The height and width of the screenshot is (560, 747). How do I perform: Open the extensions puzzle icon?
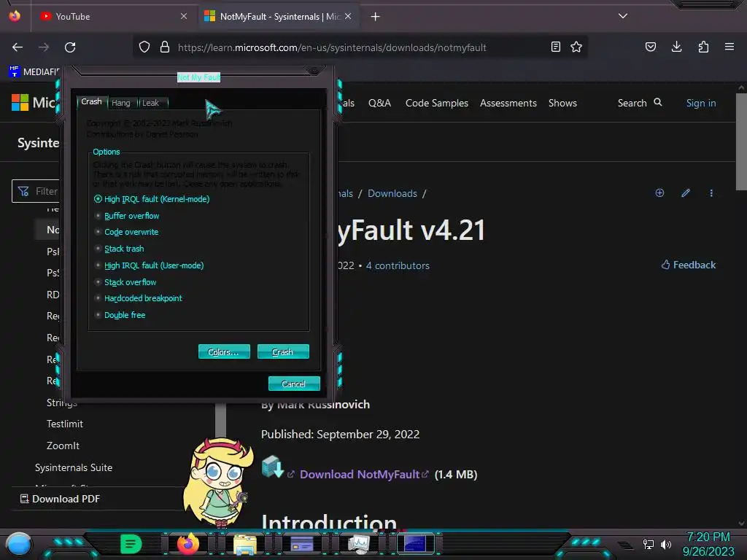click(x=703, y=47)
